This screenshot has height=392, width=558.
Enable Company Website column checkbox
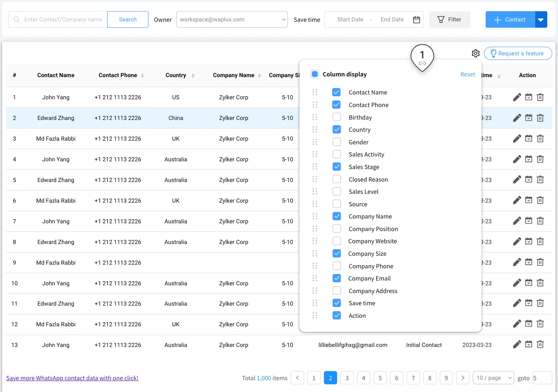point(336,241)
